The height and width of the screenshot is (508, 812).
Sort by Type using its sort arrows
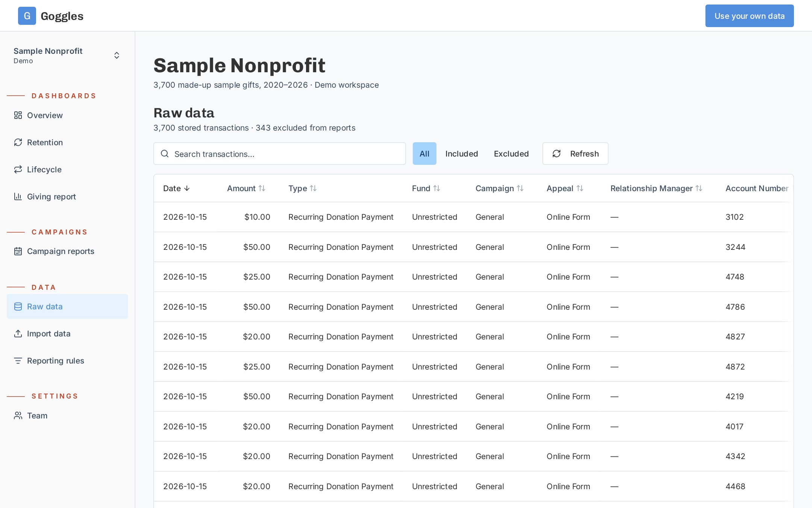(313, 188)
